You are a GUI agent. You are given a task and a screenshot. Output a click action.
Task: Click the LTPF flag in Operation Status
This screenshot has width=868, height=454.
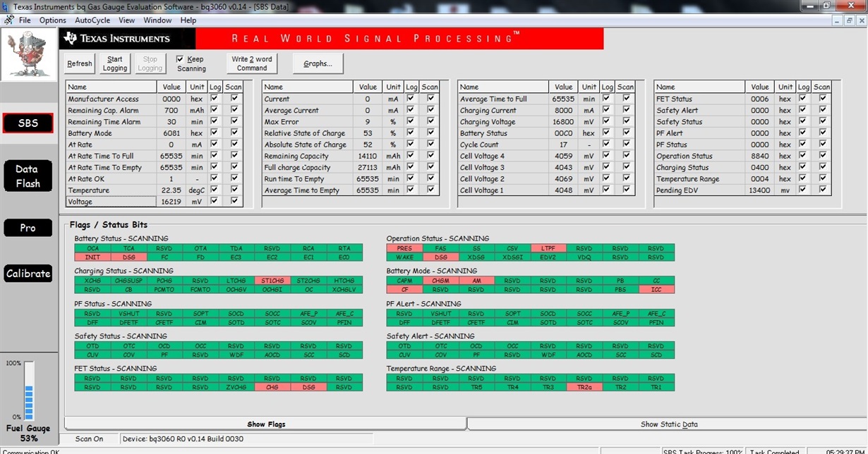[x=548, y=248]
